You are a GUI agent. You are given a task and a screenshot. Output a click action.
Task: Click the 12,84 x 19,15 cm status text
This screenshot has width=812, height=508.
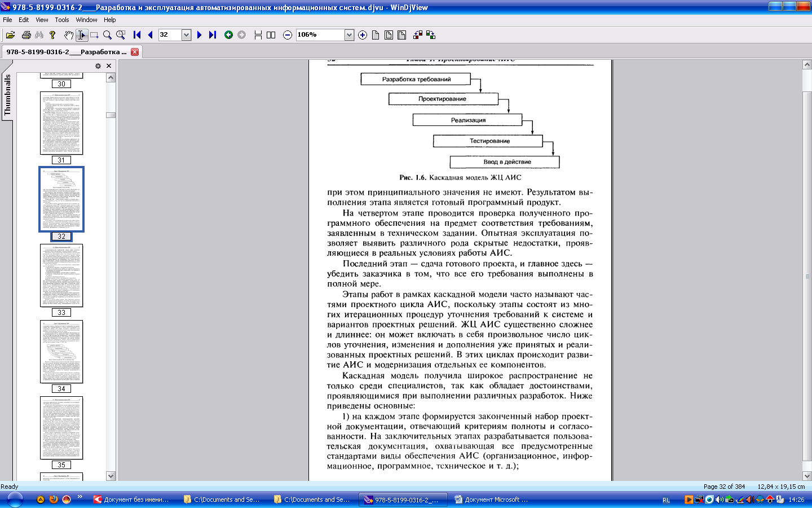point(781,487)
